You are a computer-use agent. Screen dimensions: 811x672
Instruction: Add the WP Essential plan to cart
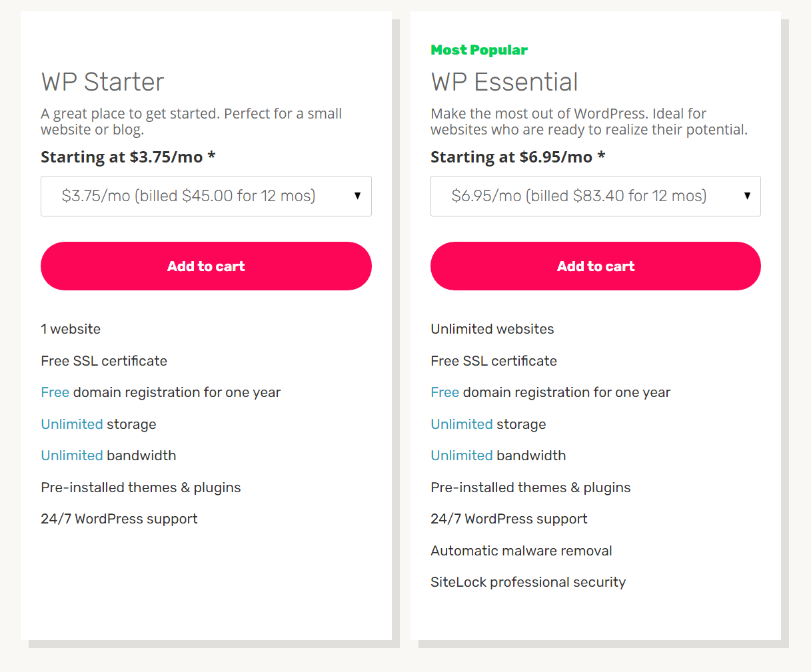pos(596,266)
